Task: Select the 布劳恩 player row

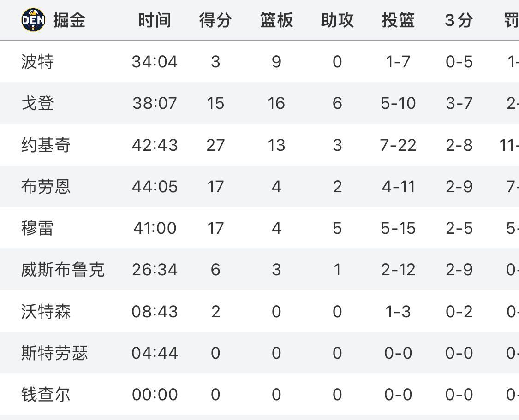Action: [x=259, y=186]
